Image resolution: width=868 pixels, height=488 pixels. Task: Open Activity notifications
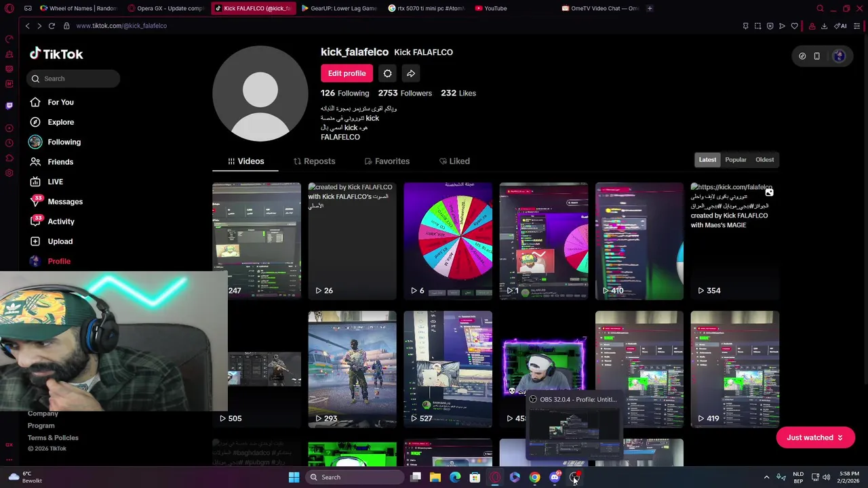61,222
